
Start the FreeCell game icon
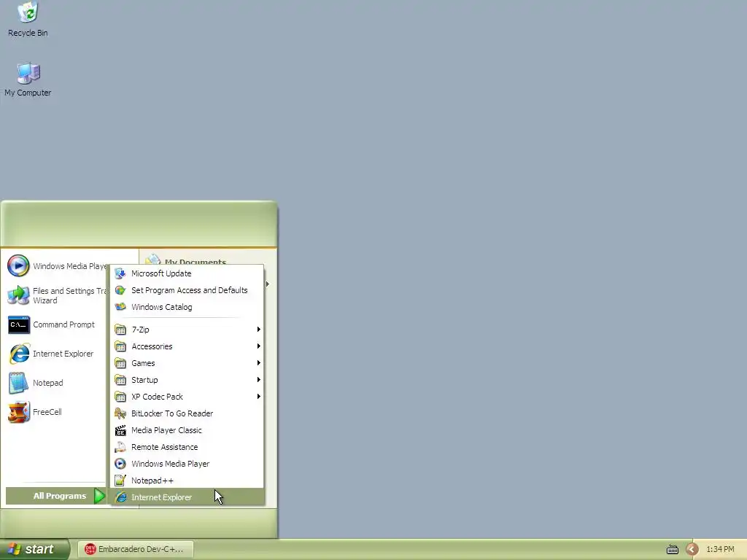[x=18, y=412]
